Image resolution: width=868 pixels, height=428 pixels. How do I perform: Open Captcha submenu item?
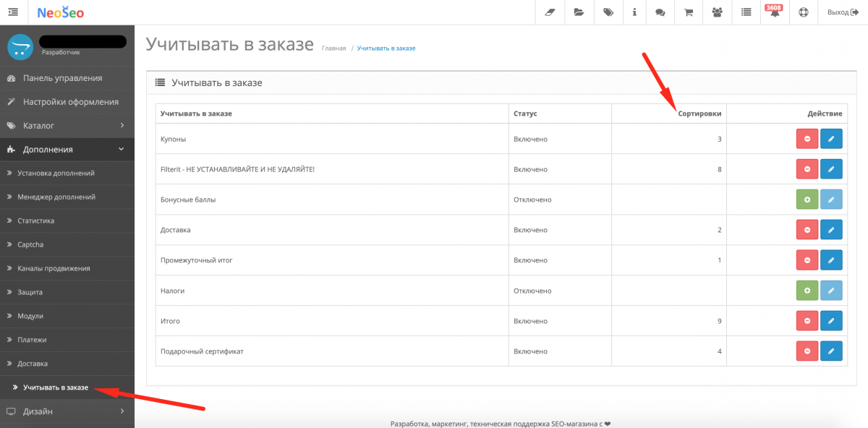click(x=67, y=244)
